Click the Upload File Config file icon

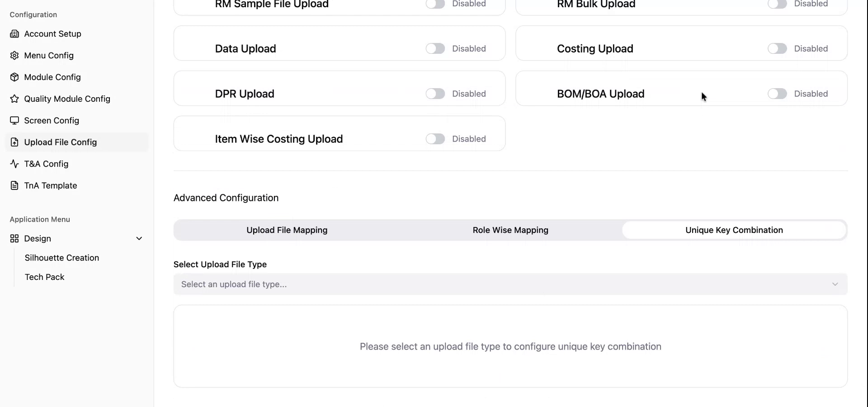point(14,142)
